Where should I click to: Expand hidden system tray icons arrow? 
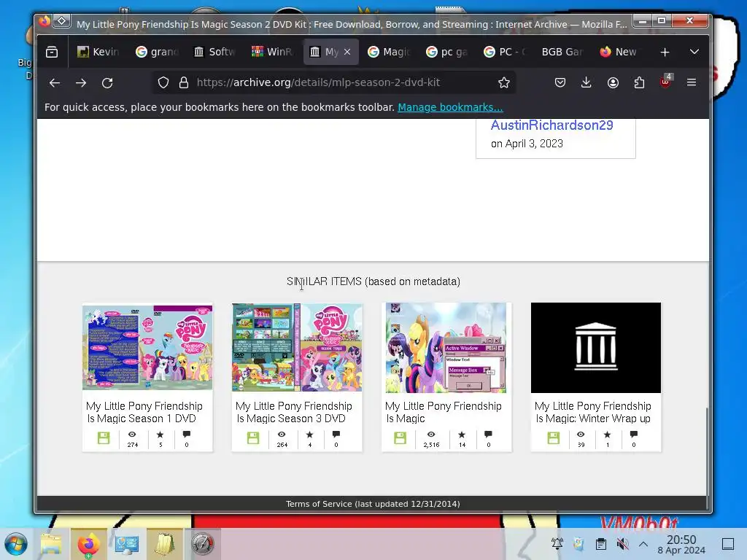643,544
